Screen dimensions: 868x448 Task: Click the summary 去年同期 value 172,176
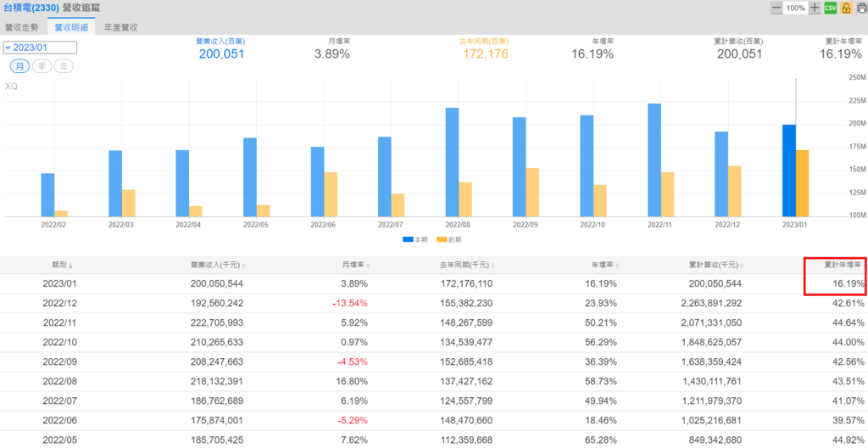pyautogui.click(x=486, y=53)
